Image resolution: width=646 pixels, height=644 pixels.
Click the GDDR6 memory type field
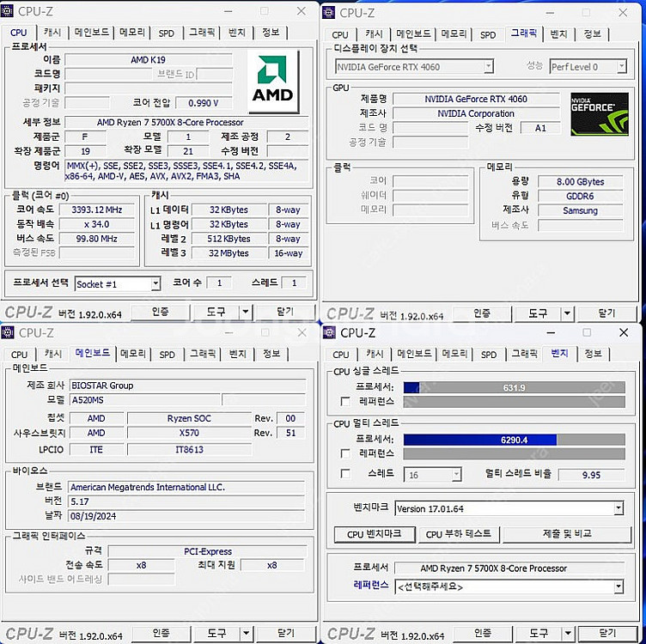(580, 196)
